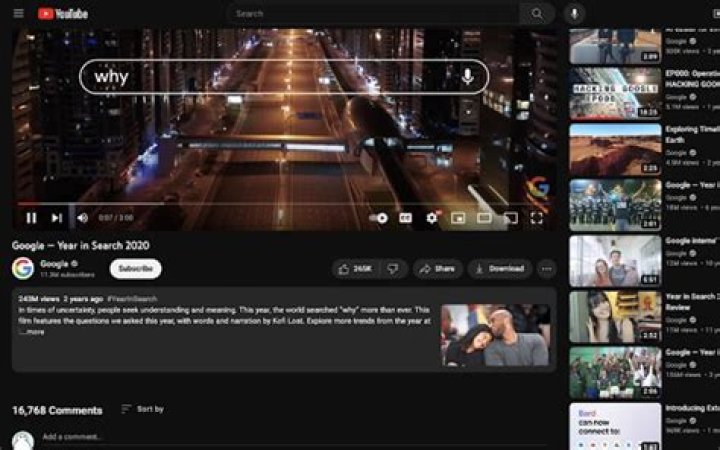This screenshot has height=450, width=720.
Task: Cast video to TV icon
Action: point(510,218)
